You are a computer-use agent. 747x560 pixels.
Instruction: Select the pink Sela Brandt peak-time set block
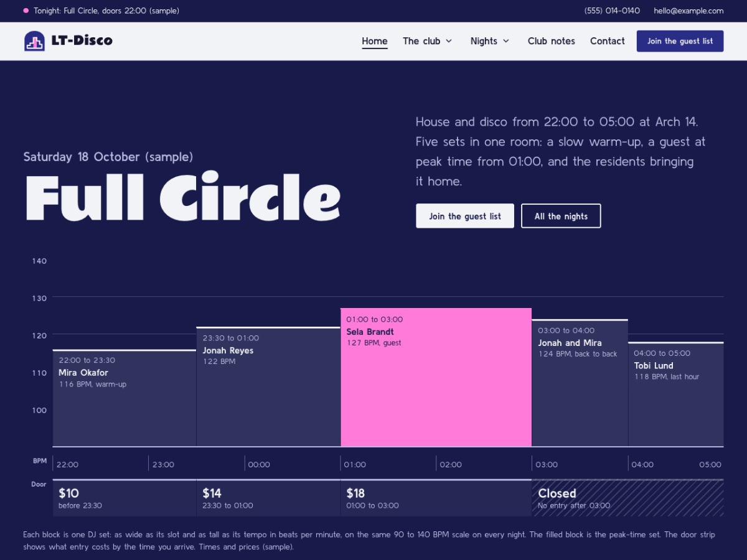click(436, 377)
